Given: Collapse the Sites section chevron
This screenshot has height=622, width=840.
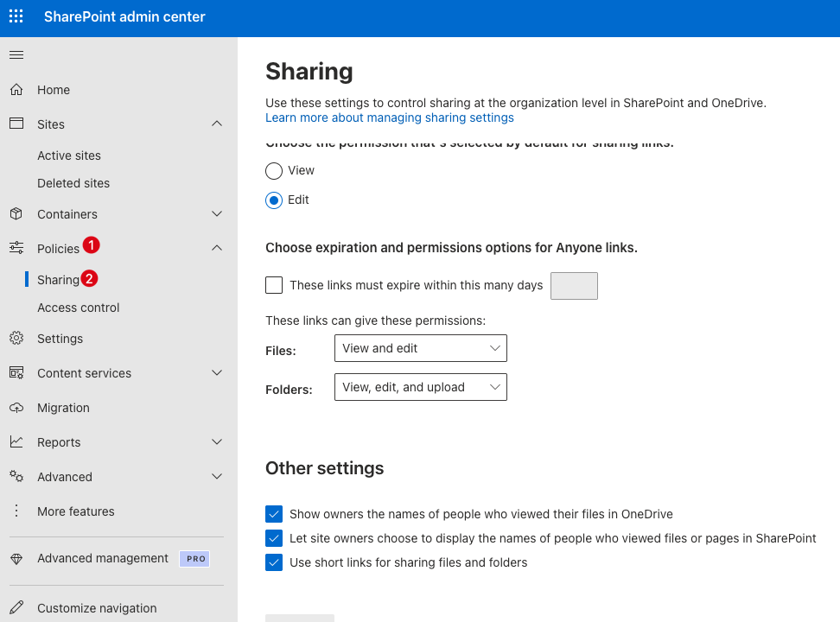Looking at the screenshot, I should pyautogui.click(x=217, y=124).
